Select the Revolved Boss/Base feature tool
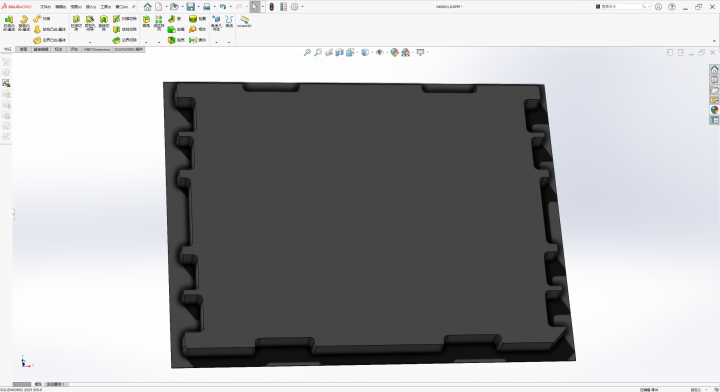 tap(24, 22)
